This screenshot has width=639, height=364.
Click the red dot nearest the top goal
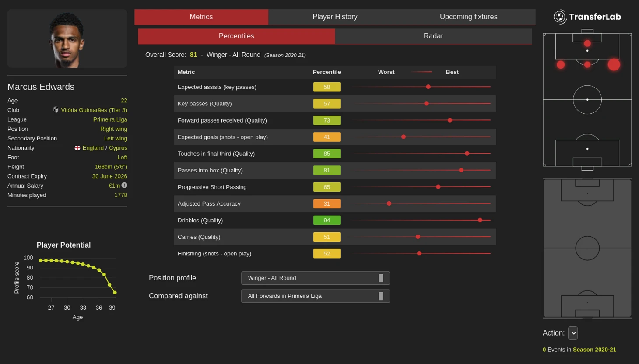click(587, 43)
